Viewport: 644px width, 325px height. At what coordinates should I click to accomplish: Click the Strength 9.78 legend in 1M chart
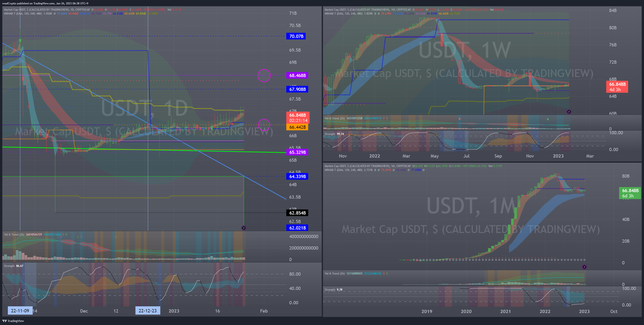point(333,290)
